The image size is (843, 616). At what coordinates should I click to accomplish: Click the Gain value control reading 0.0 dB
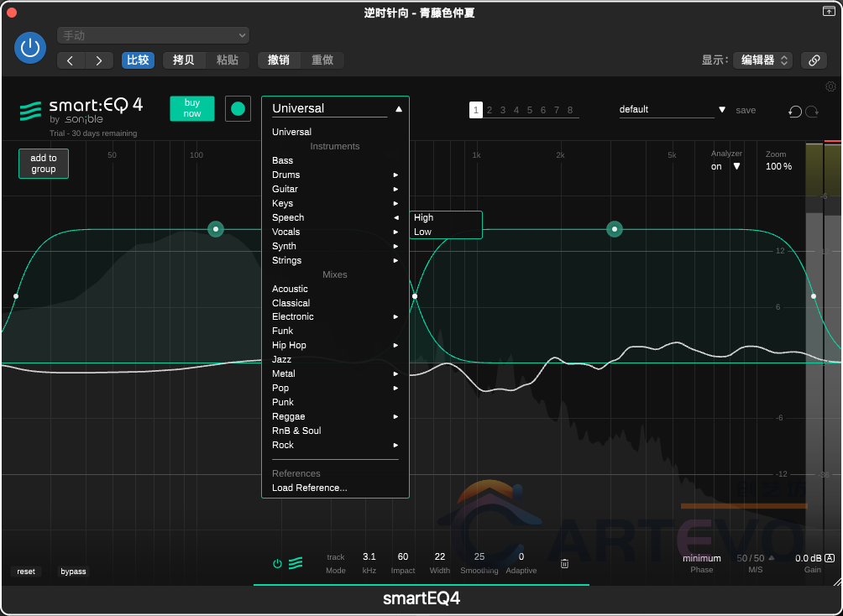tap(809, 558)
